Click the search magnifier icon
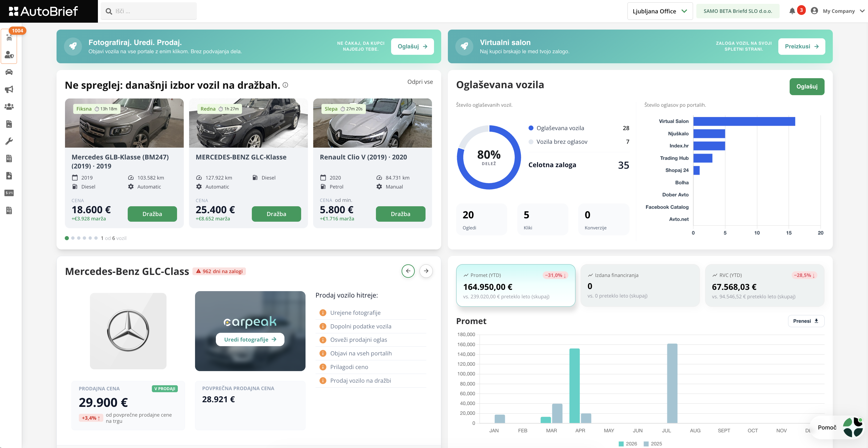This screenshot has width=868, height=448. 109,12
